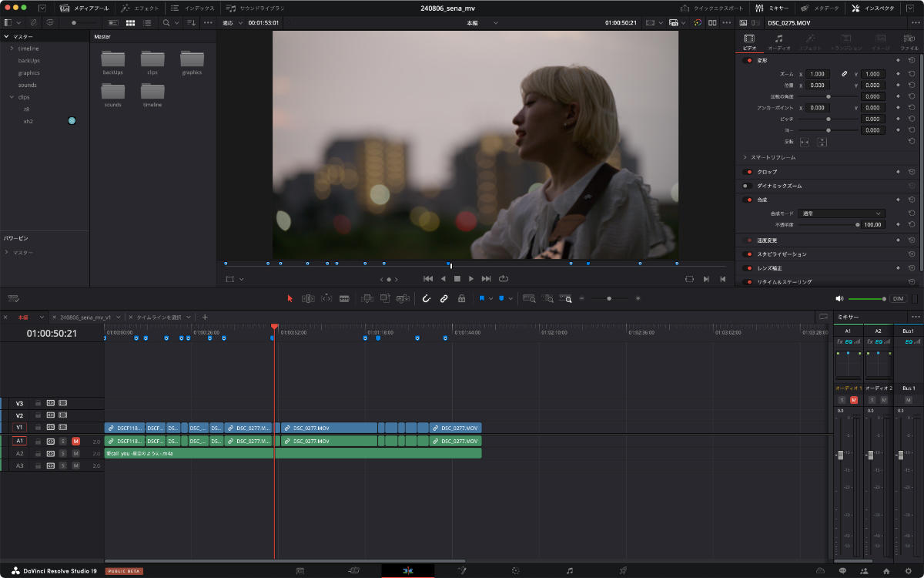
Task: Click the クイックエクスポート button
Action: (x=713, y=8)
